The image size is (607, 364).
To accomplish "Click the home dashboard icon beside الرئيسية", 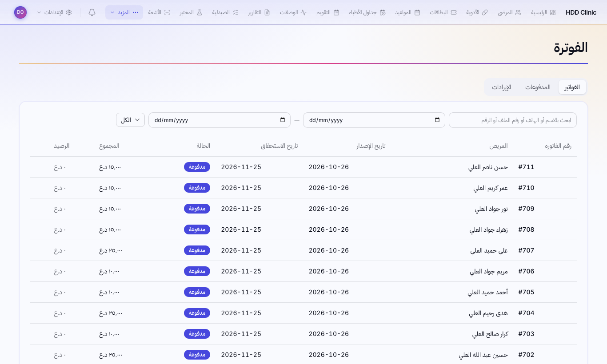I will click(x=553, y=12).
